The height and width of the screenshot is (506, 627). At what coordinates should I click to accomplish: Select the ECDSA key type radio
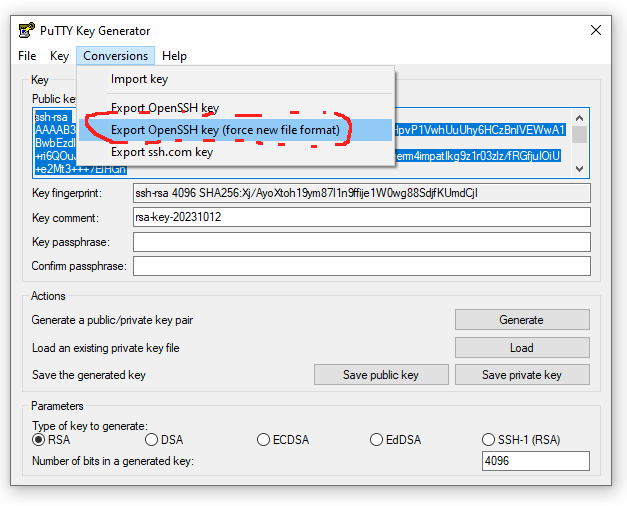point(264,439)
